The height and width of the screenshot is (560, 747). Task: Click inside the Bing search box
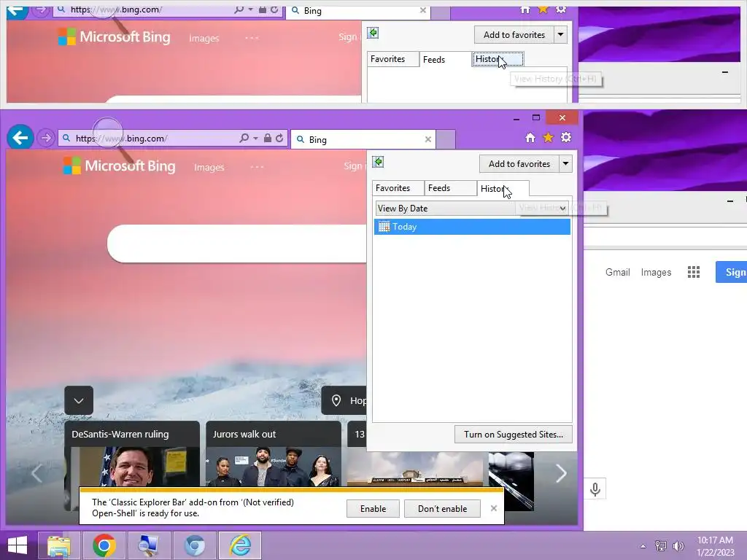237,244
